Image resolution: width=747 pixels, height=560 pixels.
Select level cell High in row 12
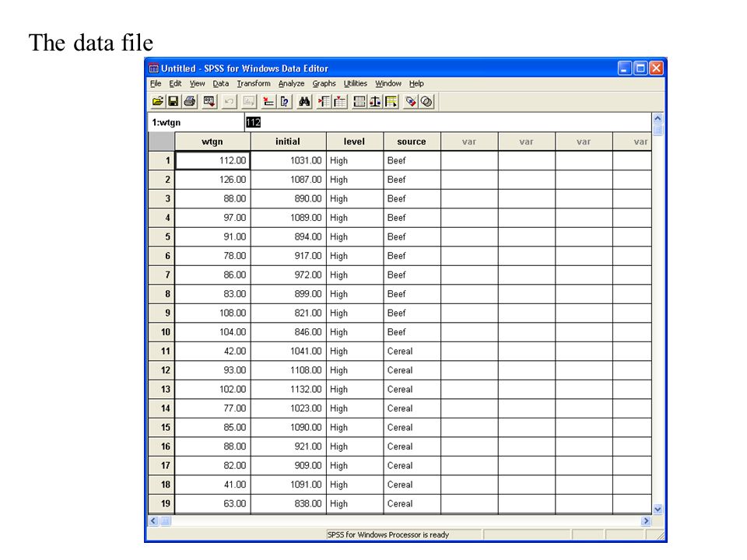click(355, 370)
